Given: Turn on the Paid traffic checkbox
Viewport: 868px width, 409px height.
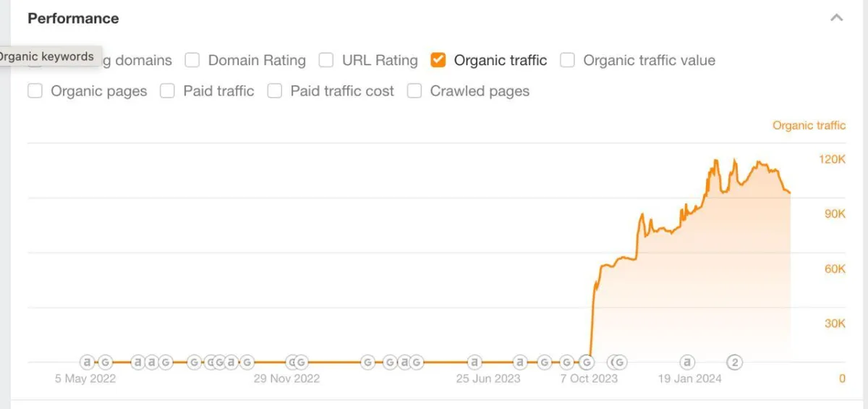Looking at the screenshot, I should (x=167, y=91).
